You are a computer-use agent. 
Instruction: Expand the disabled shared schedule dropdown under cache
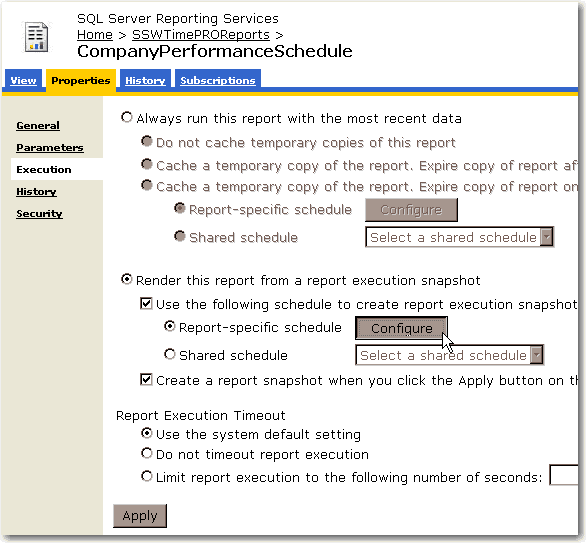pyautogui.click(x=547, y=237)
